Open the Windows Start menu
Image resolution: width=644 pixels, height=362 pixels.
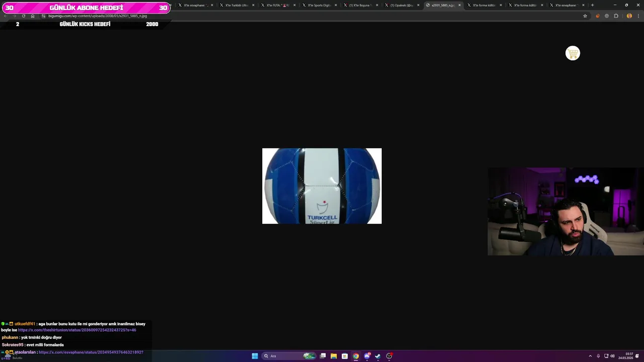tap(255, 356)
